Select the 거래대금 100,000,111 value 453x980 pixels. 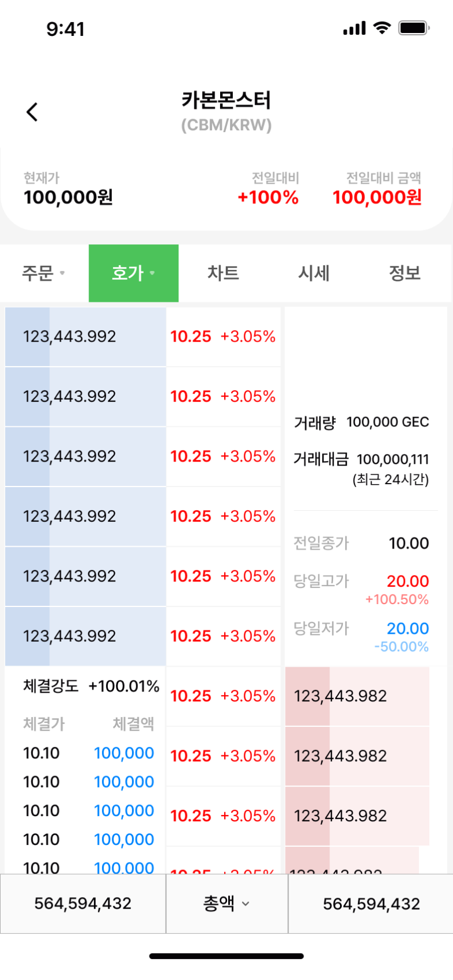pyautogui.click(x=393, y=459)
